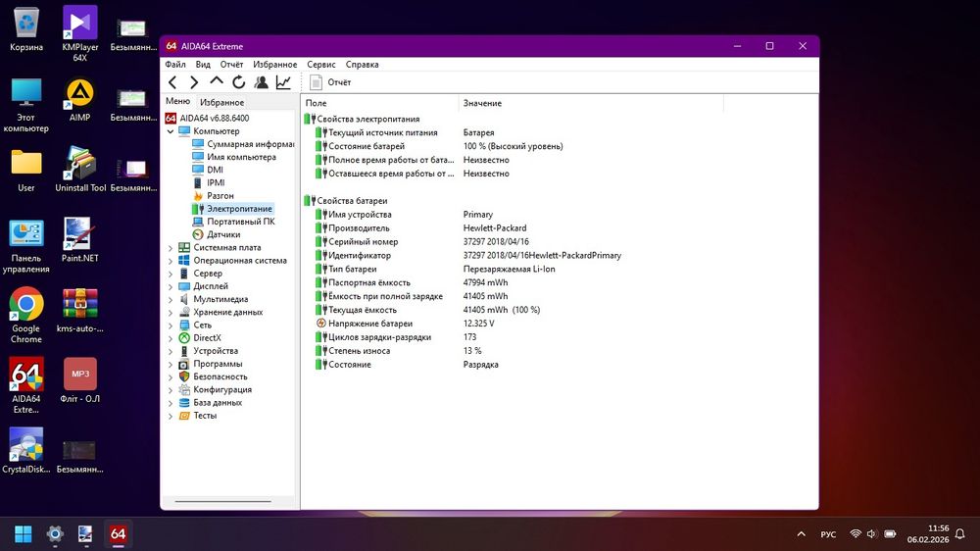Switch to the Меню tab
The width and height of the screenshot is (980, 551).
pos(178,101)
